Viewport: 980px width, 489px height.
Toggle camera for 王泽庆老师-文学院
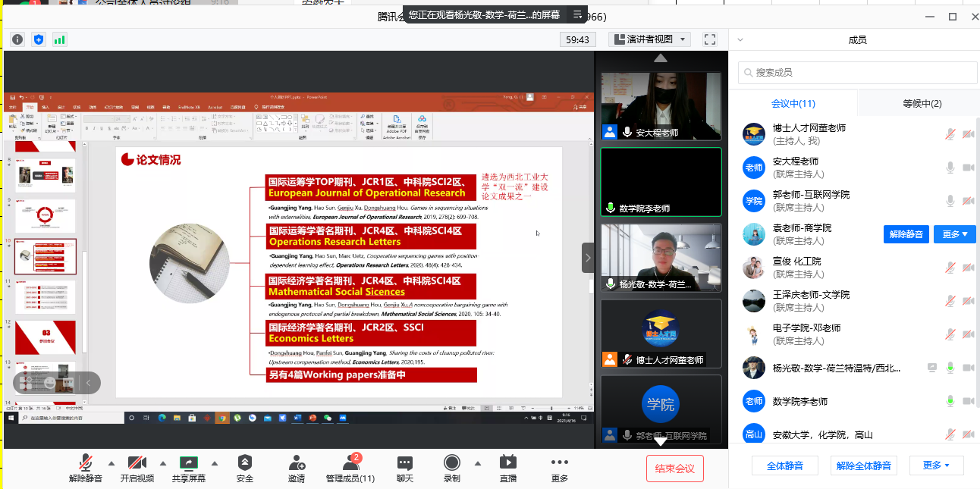(969, 301)
